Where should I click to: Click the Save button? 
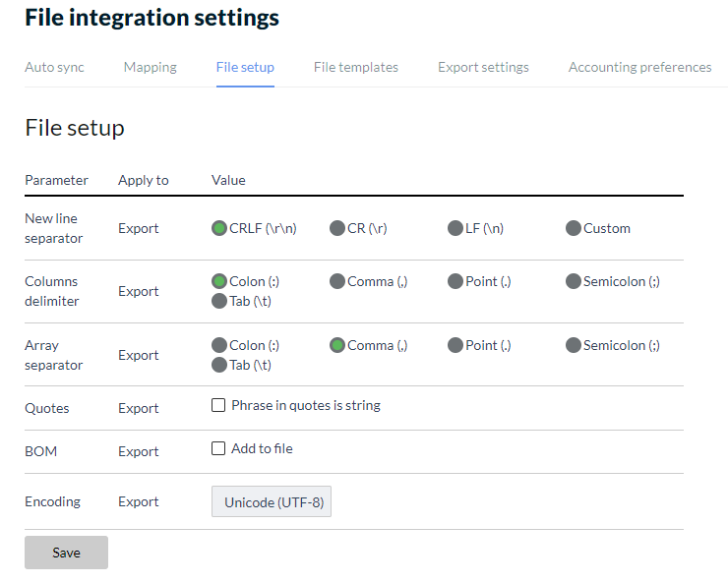[66, 553]
